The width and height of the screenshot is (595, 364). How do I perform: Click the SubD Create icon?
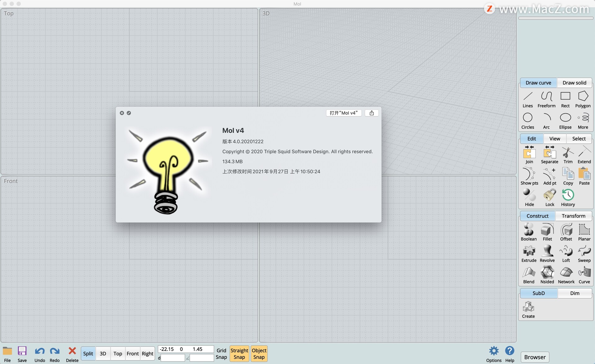[x=528, y=309]
